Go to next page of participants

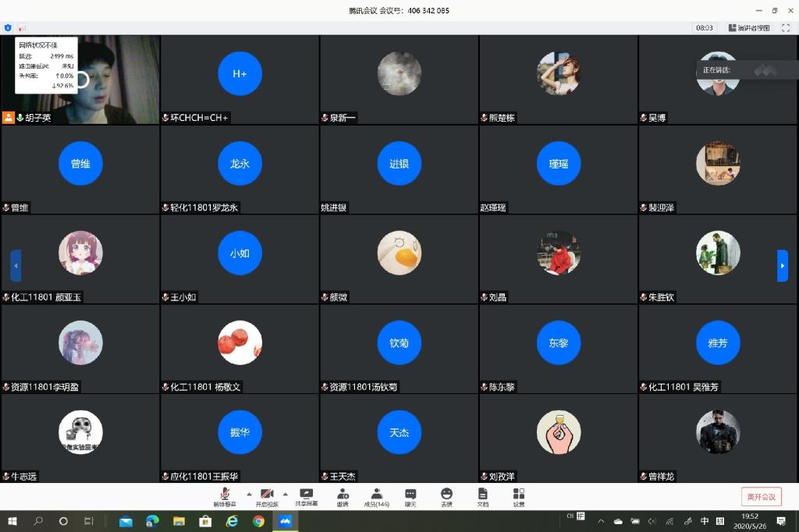pos(783,265)
